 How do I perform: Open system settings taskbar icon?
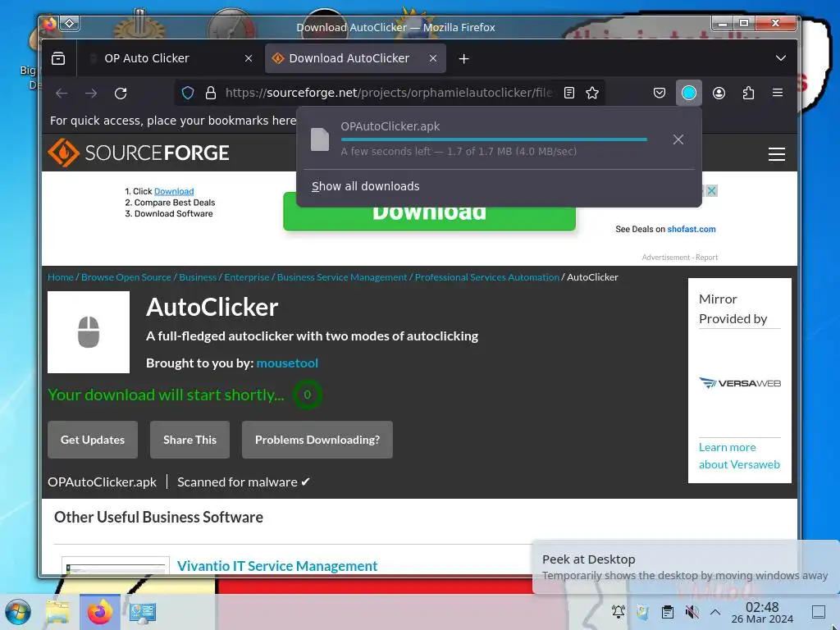pyautogui.click(x=142, y=612)
